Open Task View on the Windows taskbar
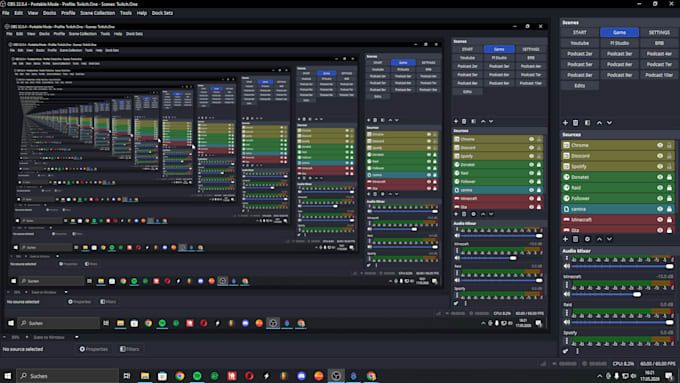680x383 pixels. (127, 376)
